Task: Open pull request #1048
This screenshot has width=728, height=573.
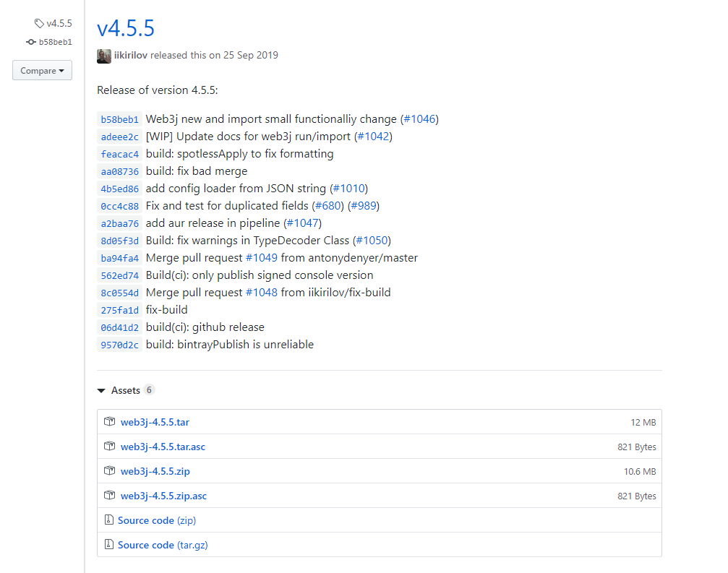Action: coord(262,293)
